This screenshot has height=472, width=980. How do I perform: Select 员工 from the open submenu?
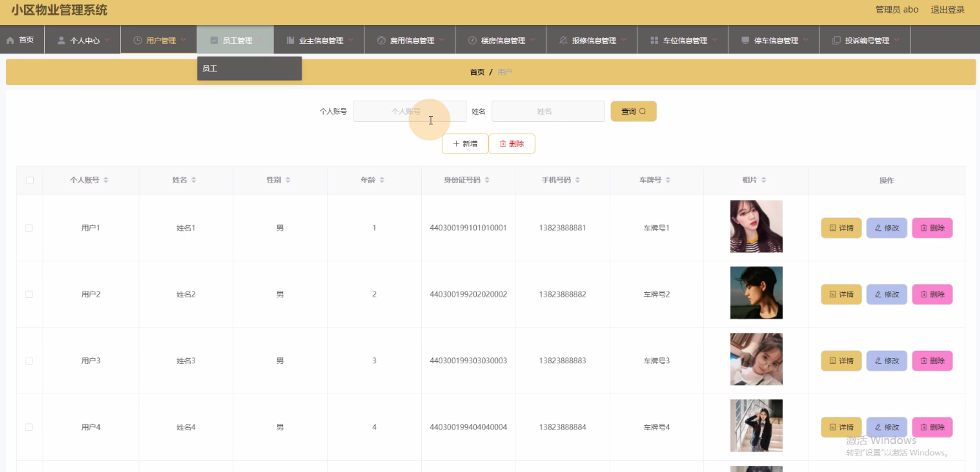[x=211, y=68]
